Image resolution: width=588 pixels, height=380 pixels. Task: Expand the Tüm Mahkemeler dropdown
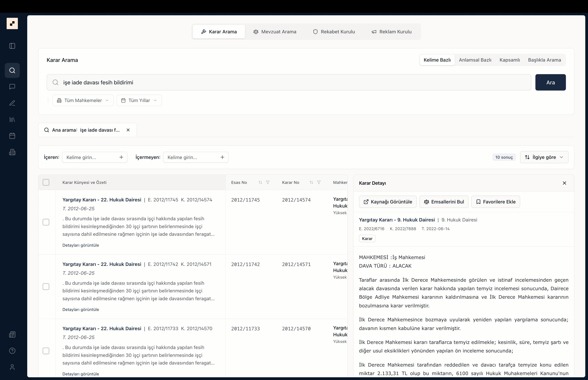(x=83, y=100)
